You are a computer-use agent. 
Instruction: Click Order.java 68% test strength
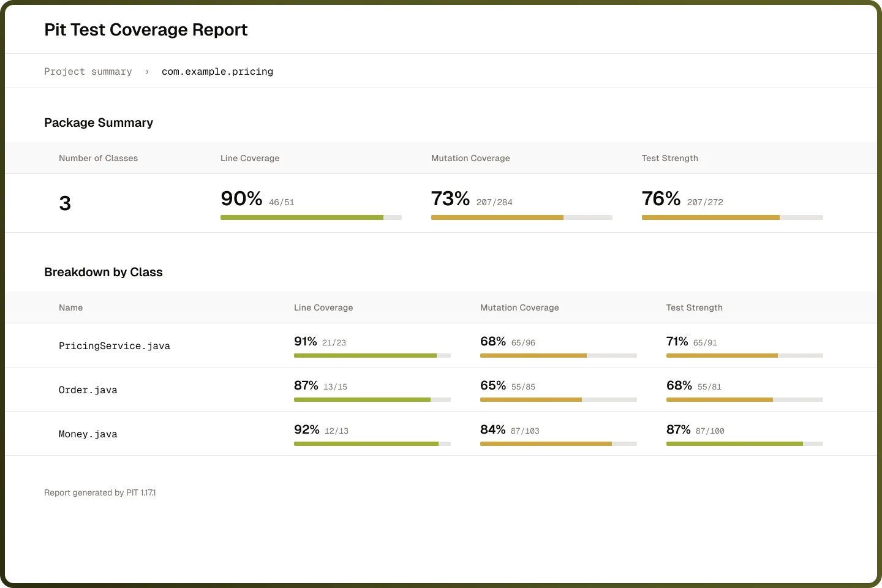point(679,385)
